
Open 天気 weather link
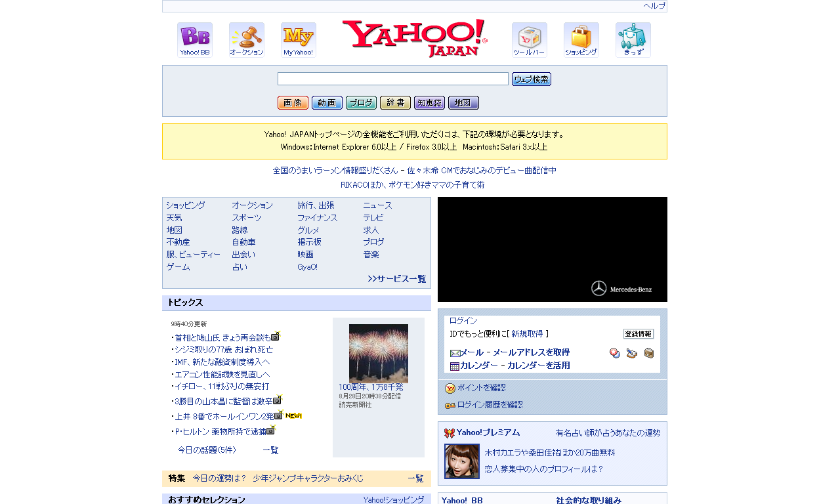pyautogui.click(x=174, y=218)
